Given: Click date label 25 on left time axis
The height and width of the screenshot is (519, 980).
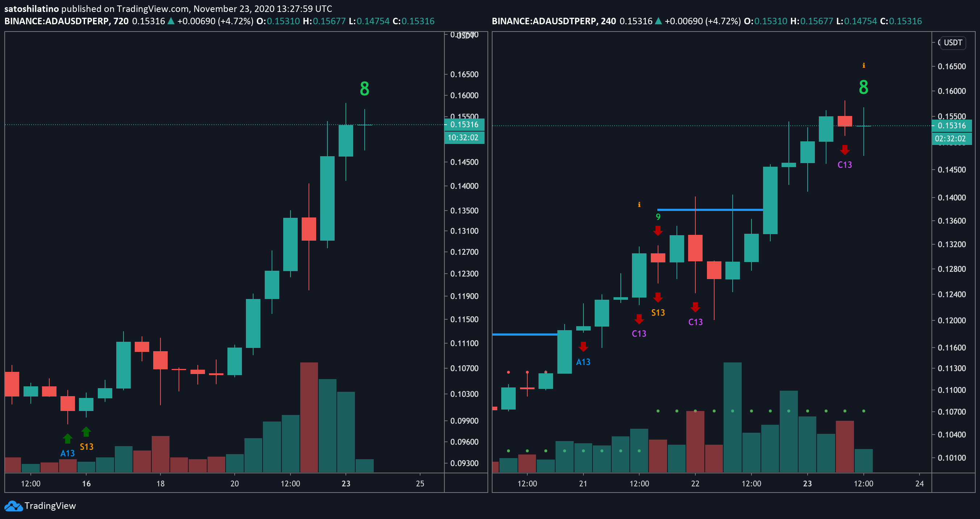Looking at the screenshot, I should tap(420, 483).
